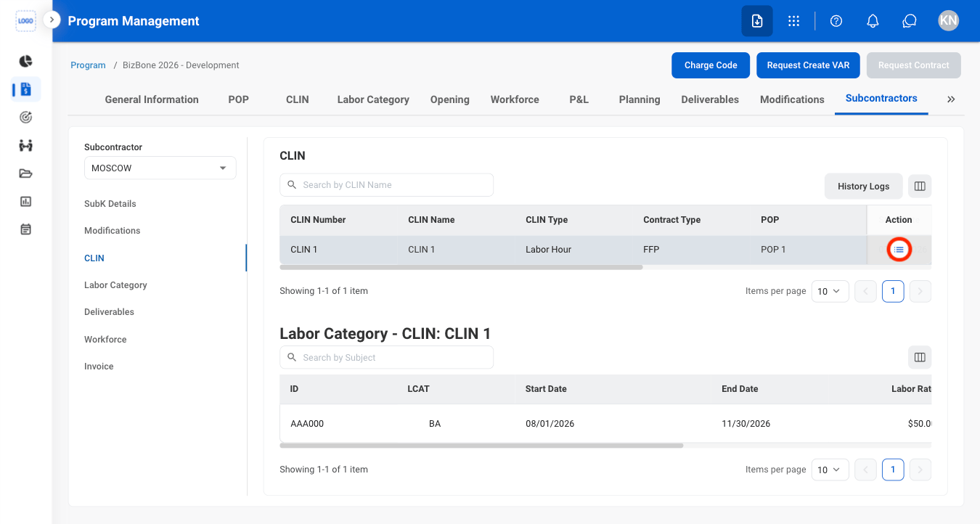The image size is (980, 524).
Task: Toggle column settings for CLIN table
Action: point(920,186)
